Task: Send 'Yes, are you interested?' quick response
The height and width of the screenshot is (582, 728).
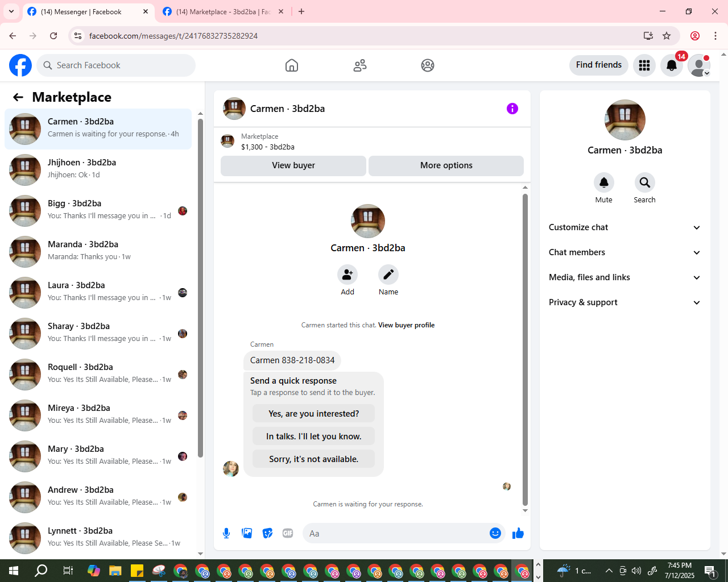Action: (314, 414)
